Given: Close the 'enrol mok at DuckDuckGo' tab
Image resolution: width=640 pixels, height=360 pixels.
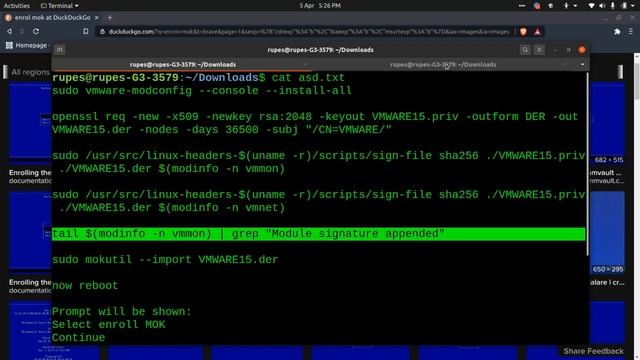Looking at the screenshot, I should coord(97,18).
